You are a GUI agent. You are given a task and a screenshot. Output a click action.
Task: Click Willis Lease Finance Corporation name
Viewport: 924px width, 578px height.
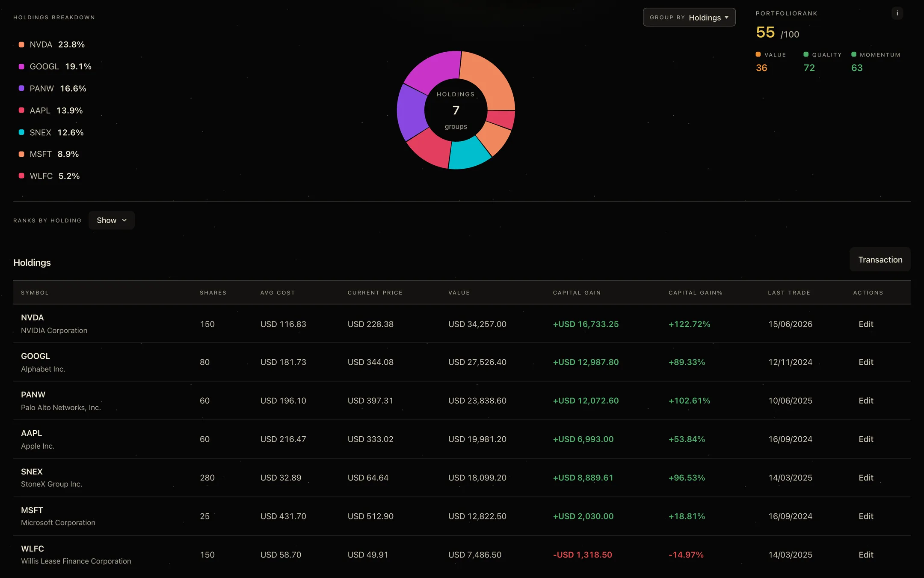(76, 561)
